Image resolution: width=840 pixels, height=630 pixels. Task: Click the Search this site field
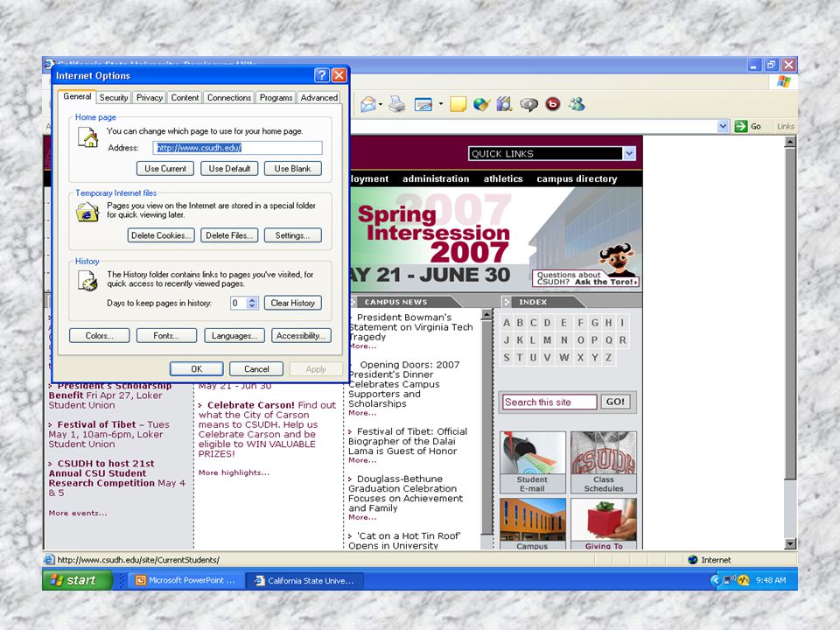[x=549, y=402]
